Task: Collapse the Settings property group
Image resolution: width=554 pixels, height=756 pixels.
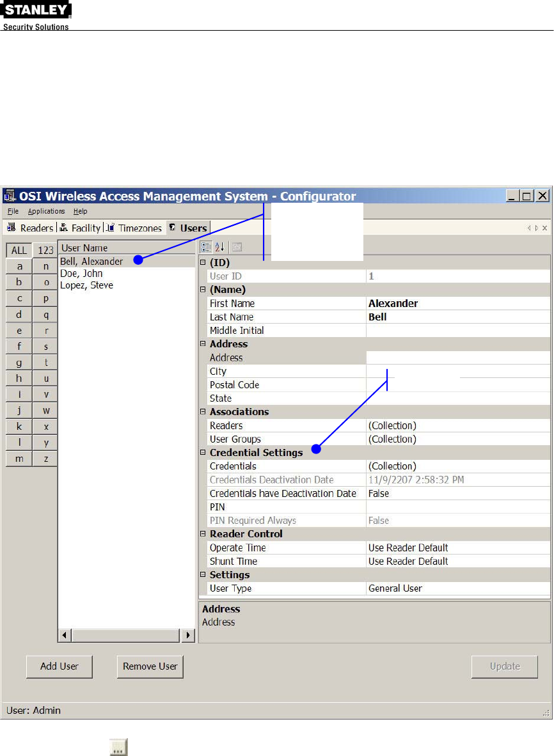Action: 203,575
